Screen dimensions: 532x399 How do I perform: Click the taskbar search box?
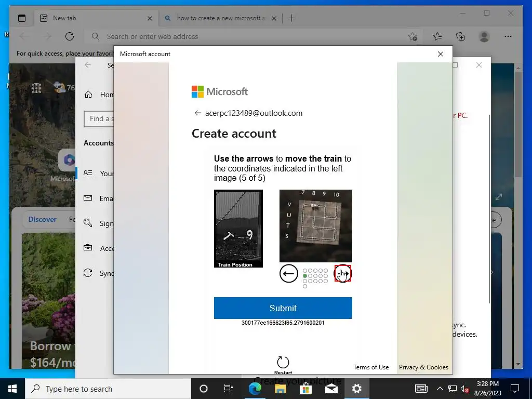pos(108,389)
